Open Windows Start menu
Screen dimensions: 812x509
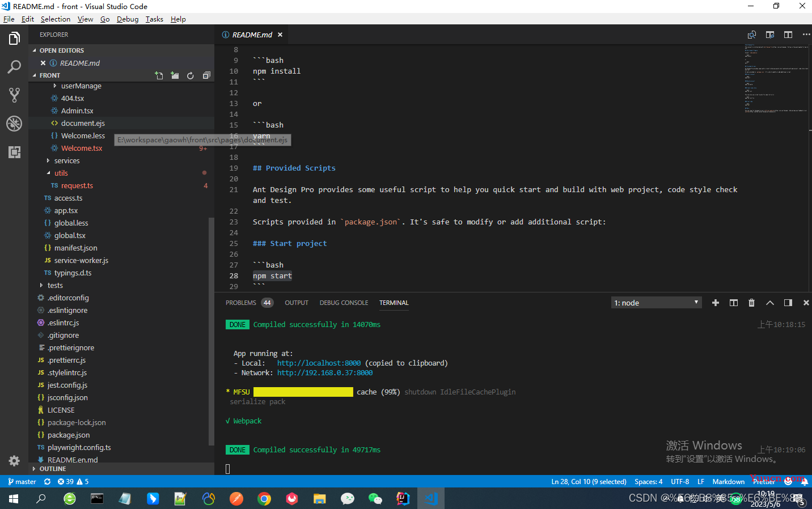pyautogui.click(x=14, y=498)
